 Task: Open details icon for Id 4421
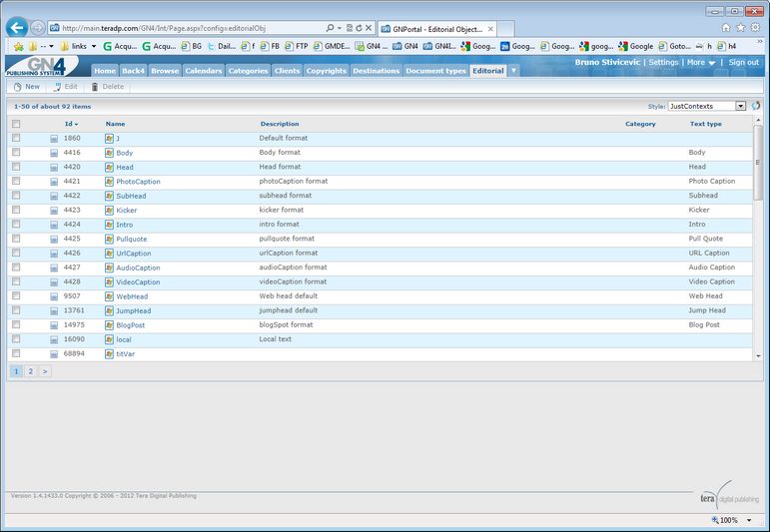click(54, 182)
